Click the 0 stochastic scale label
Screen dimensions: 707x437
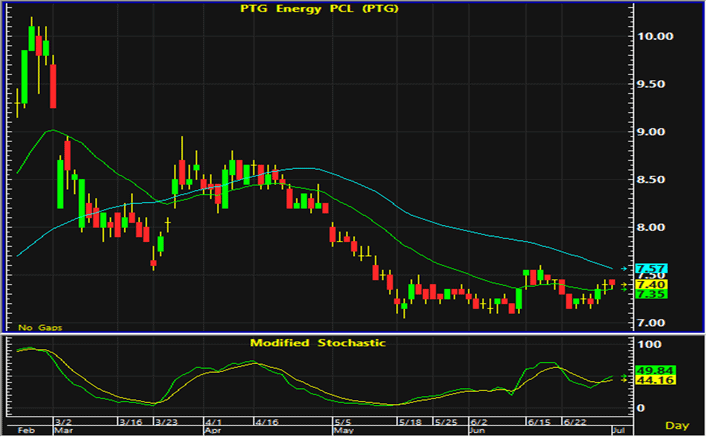coord(641,408)
